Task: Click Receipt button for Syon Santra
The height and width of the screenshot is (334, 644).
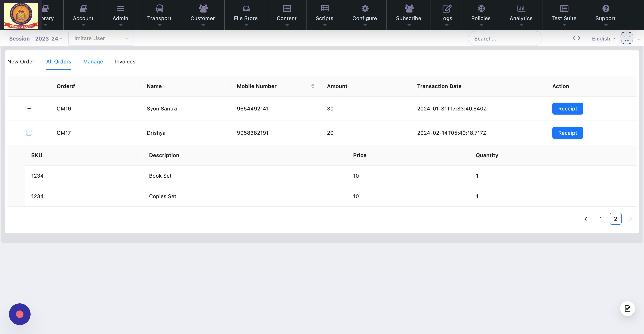Action: tap(567, 108)
